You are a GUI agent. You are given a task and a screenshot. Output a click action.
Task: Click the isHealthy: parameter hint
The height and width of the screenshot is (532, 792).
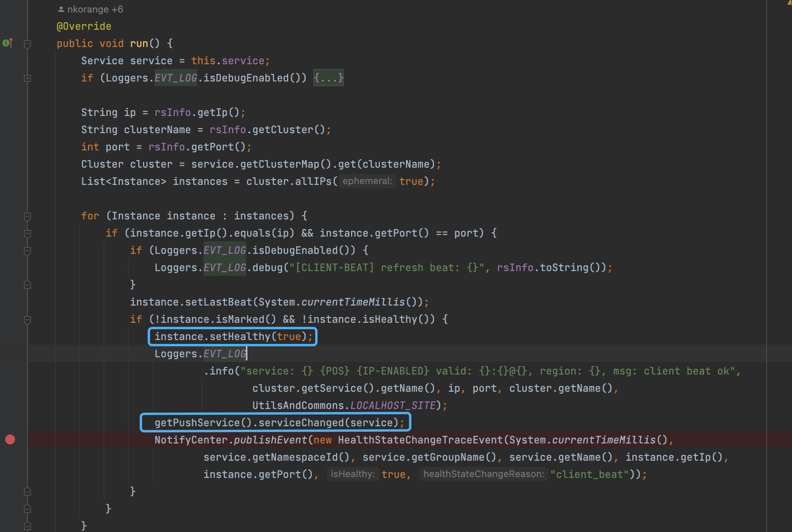(x=353, y=474)
